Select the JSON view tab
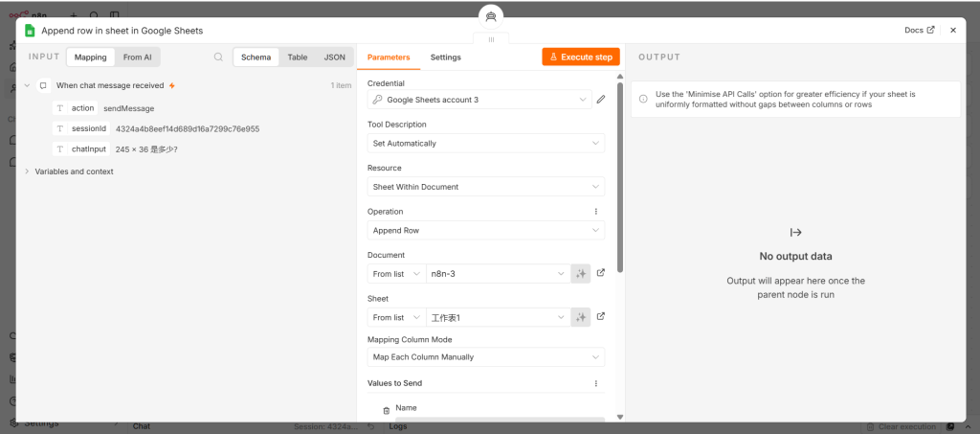Image resolution: width=980 pixels, height=434 pixels. coord(334,57)
